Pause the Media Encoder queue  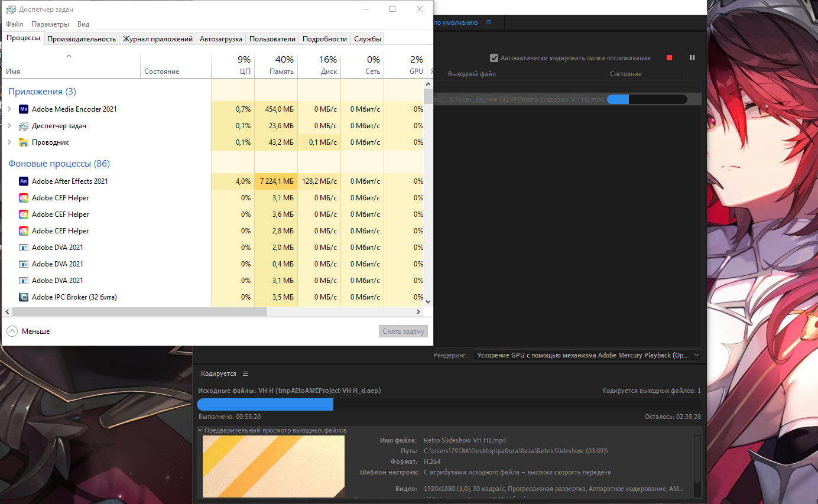tap(692, 58)
